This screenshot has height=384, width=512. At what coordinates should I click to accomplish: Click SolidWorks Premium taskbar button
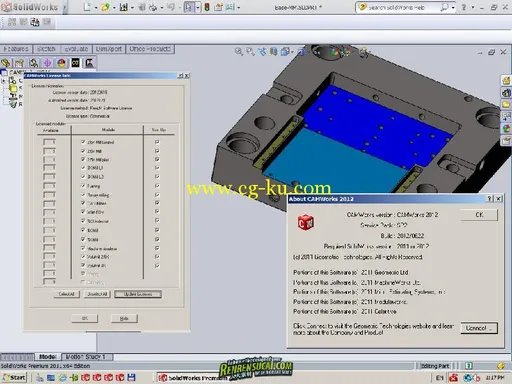click(192, 378)
